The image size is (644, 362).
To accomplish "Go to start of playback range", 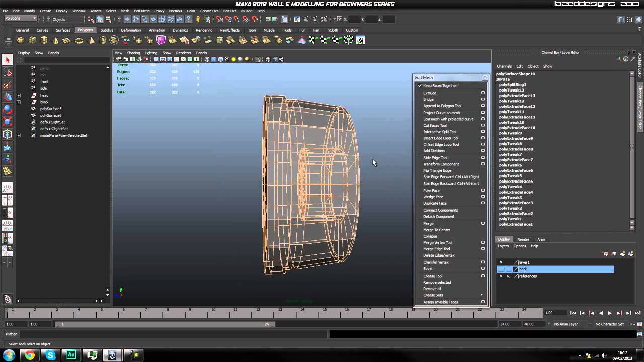I will 573,313.
